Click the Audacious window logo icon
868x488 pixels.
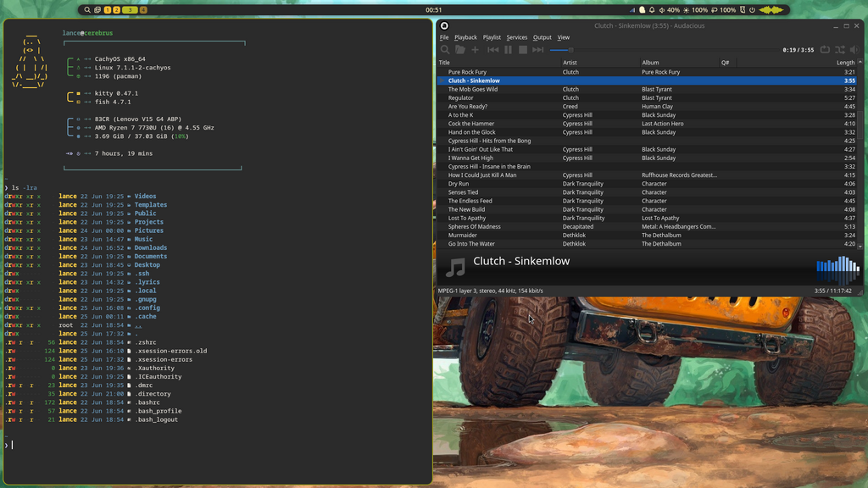pyautogui.click(x=444, y=25)
